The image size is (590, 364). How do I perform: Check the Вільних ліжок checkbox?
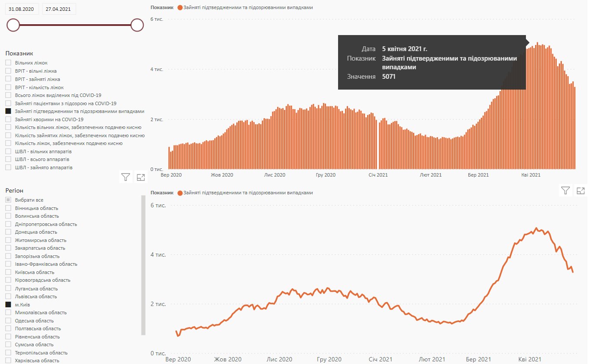coord(8,63)
